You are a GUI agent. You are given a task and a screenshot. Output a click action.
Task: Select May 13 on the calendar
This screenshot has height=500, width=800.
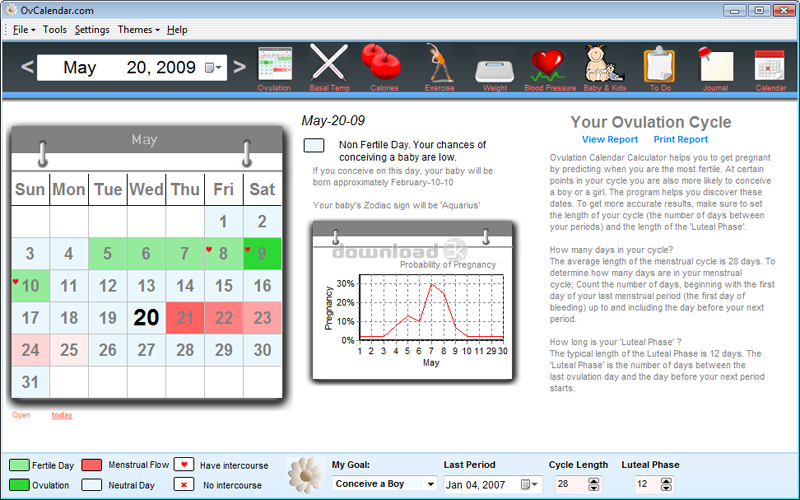(x=146, y=286)
